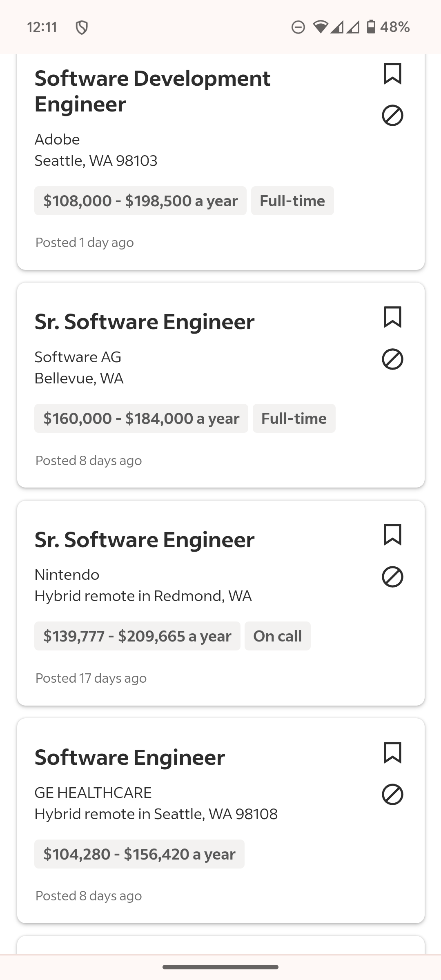Tap the On call tag on Nintendo job
Viewport: 441px width, 980px height.
point(277,636)
